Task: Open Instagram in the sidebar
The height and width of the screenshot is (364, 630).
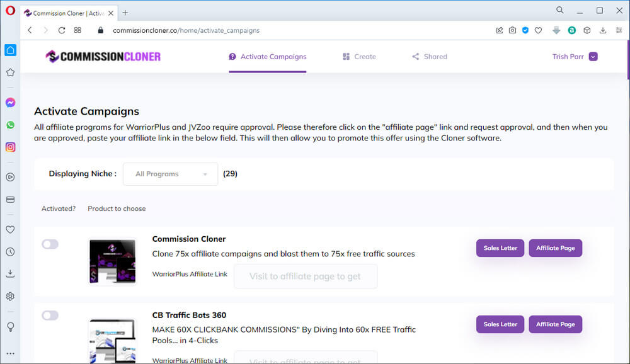Action: coord(11,147)
